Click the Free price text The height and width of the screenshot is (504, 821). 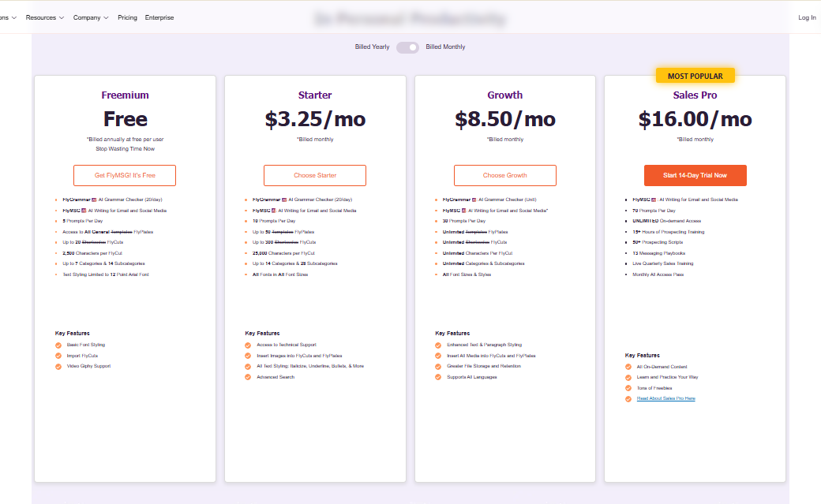pyautogui.click(x=126, y=119)
